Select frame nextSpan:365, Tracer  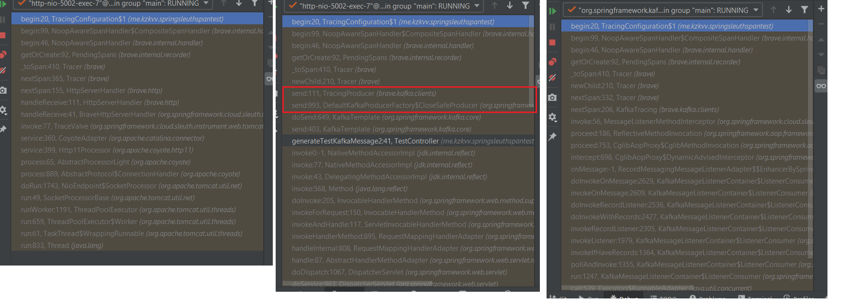pyautogui.click(x=137, y=79)
